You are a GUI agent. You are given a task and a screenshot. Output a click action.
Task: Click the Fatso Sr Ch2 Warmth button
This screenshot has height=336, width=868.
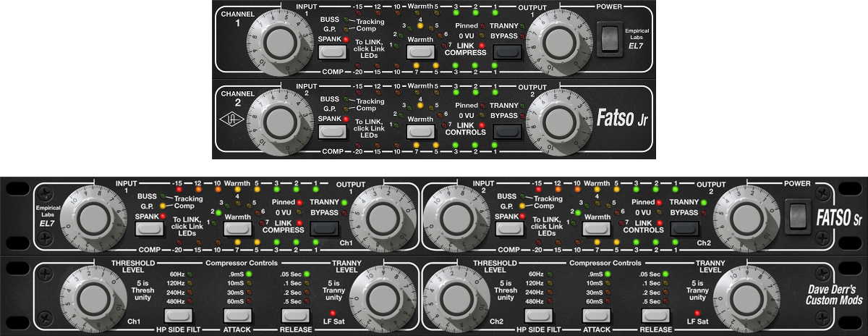597,230
